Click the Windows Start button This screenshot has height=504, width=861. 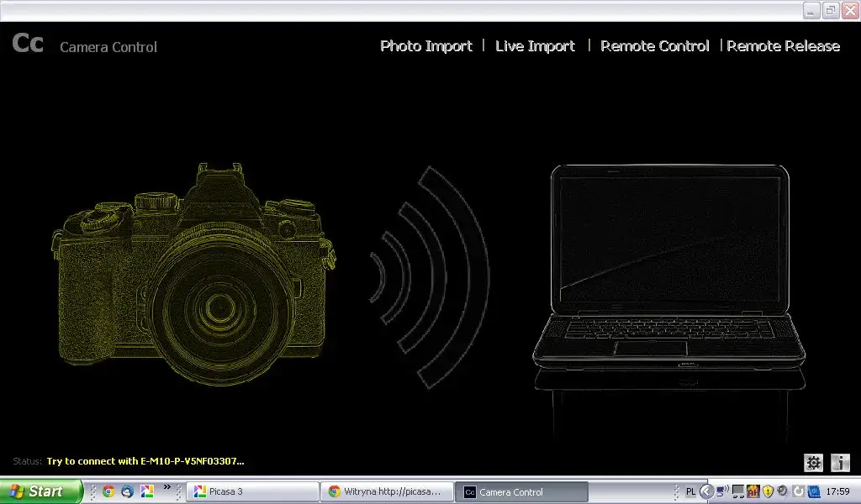[40, 491]
